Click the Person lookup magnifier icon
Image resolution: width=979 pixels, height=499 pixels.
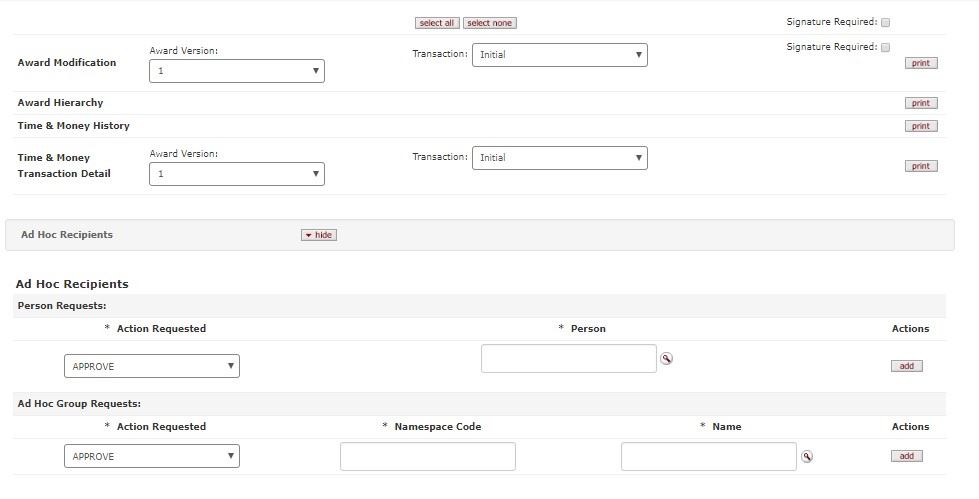[x=666, y=359]
